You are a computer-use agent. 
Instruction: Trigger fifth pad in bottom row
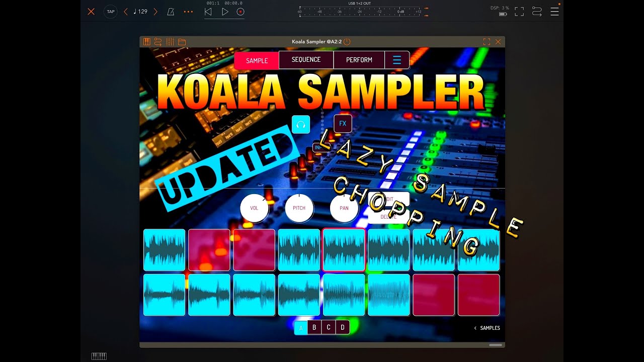[x=344, y=295]
